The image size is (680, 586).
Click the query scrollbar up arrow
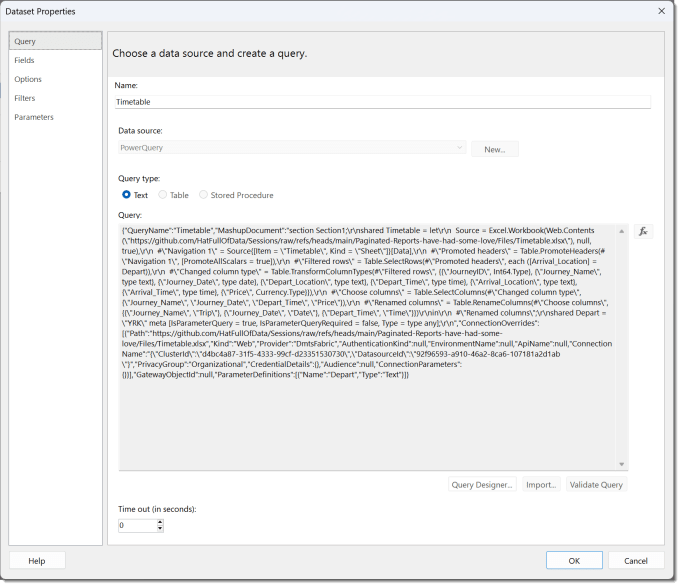[622, 232]
